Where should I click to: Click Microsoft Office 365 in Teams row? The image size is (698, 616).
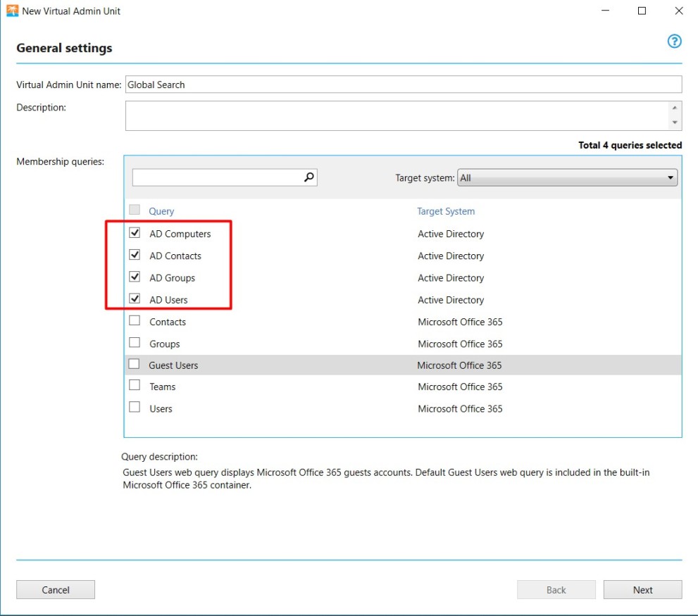460,386
